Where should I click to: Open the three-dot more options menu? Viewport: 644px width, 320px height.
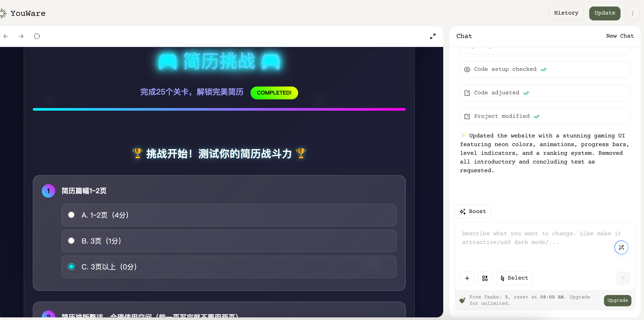pos(632,13)
